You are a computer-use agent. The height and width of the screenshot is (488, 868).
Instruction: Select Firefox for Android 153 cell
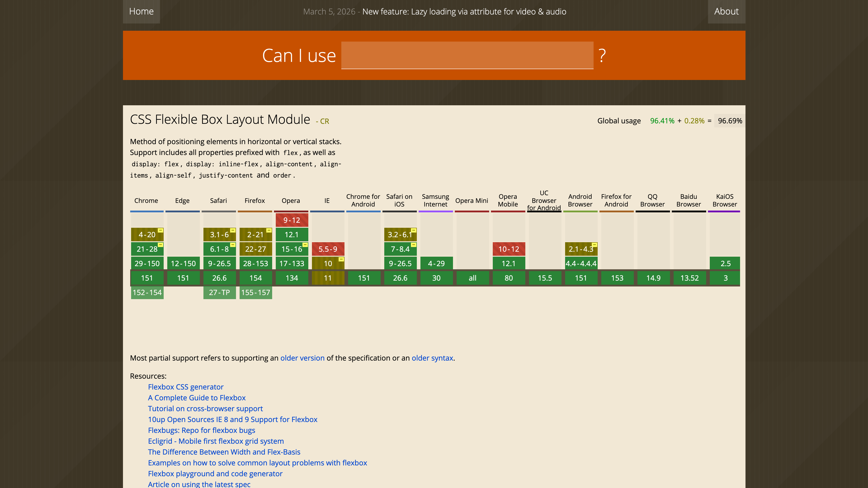(617, 278)
